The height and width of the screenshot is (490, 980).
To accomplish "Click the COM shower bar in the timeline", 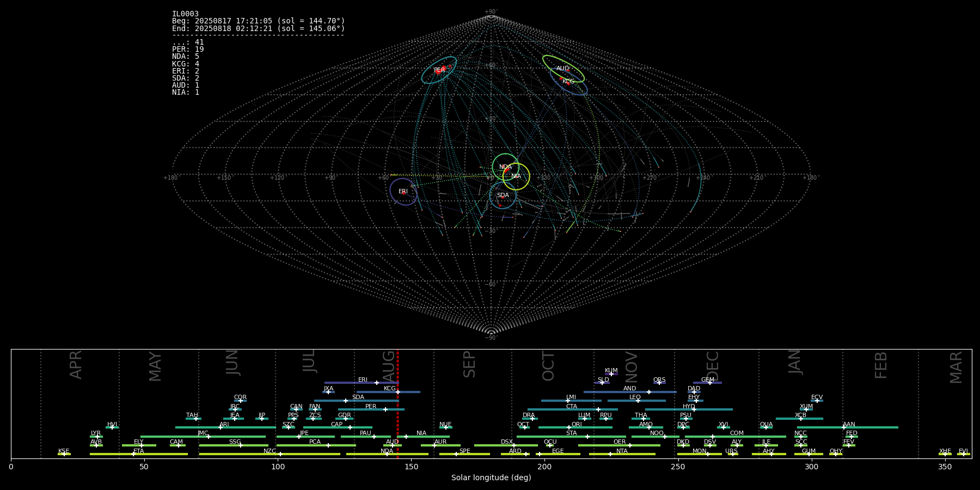I will [x=736, y=437].
